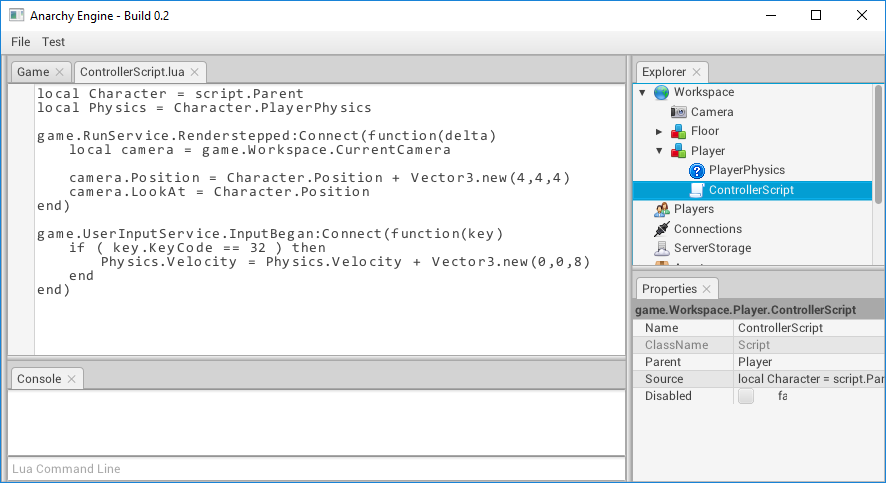Select the ServerStorage icon
886x483 pixels.
pos(661,248)
